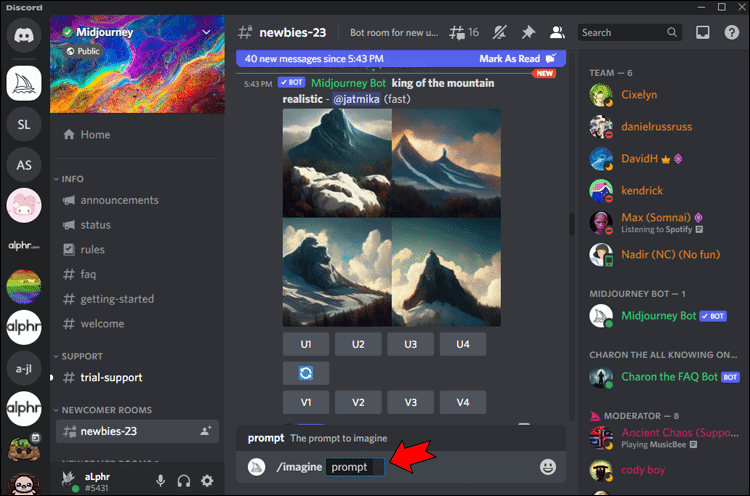Collapse the INFO channel category
The height and width of the screenshot is (496, 750).
point(69,179)
